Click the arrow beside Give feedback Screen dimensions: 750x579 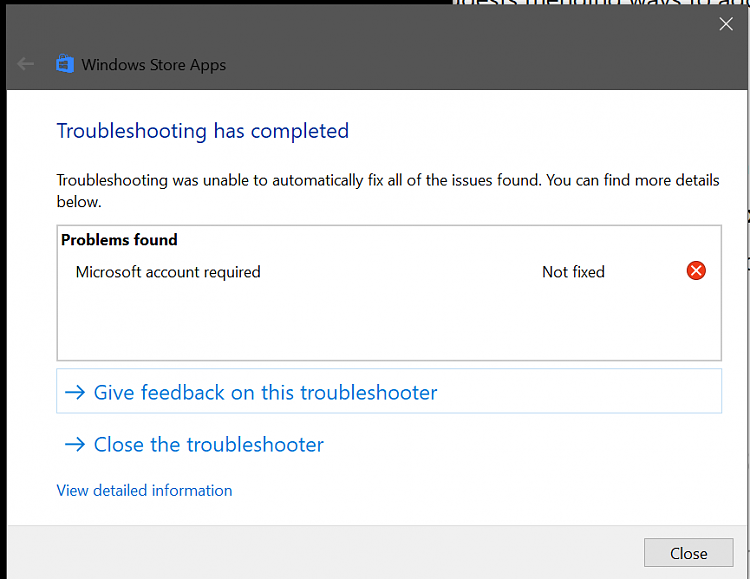click(75, 392)
